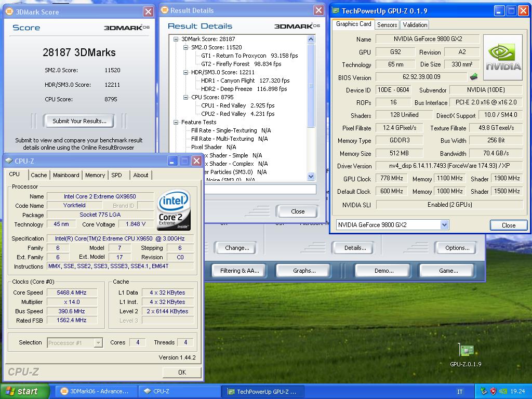
Task: Click the Options... button in 3DMark06
Action: [x=457, y=248]
